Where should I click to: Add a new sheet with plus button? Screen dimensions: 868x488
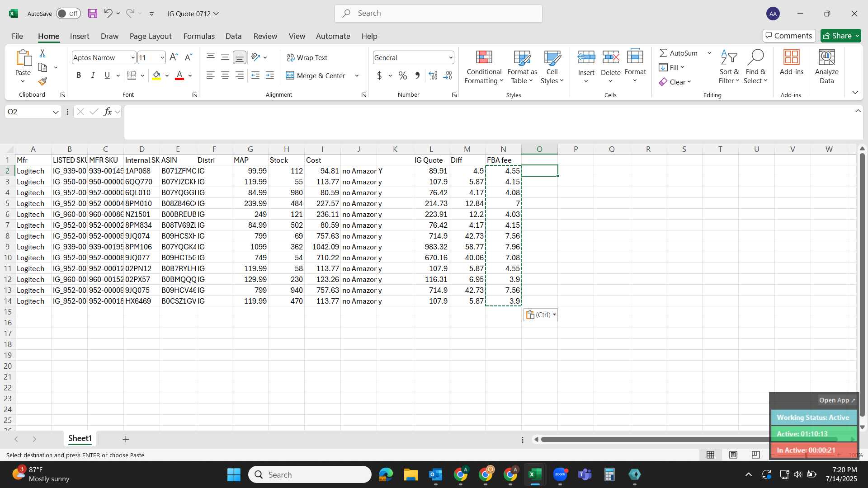tap(126, 439)
